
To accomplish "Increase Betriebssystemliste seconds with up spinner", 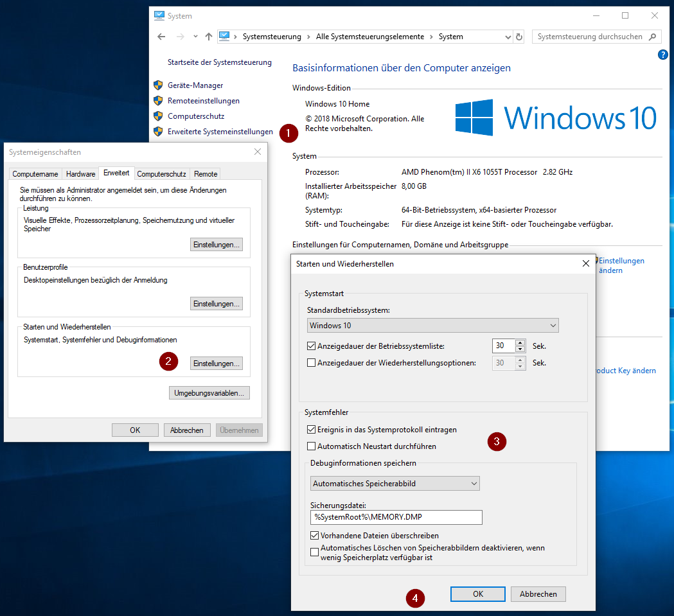I will (520, 342).
